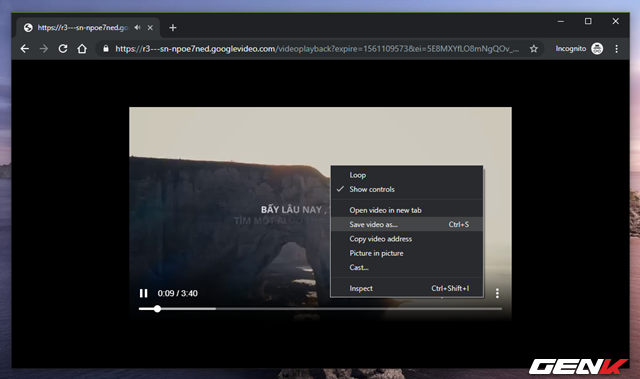
Task: Select the googlevideo browser tab
Action: (89, 27)
